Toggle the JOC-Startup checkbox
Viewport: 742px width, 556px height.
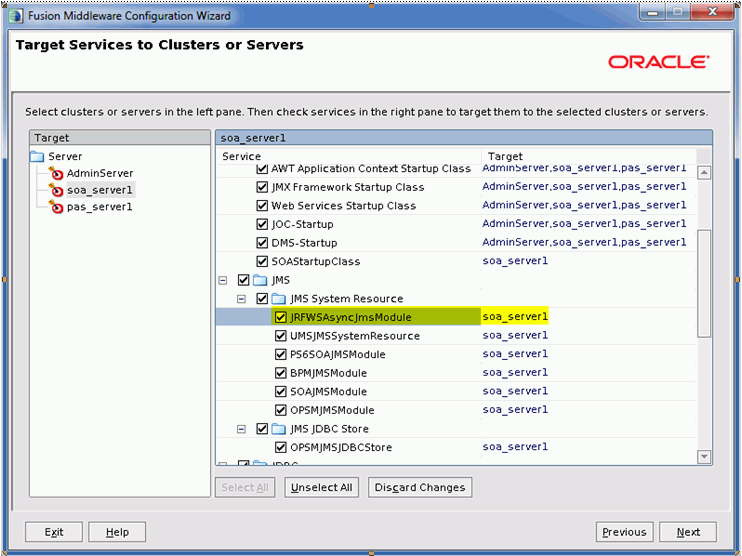coord(262,224)
